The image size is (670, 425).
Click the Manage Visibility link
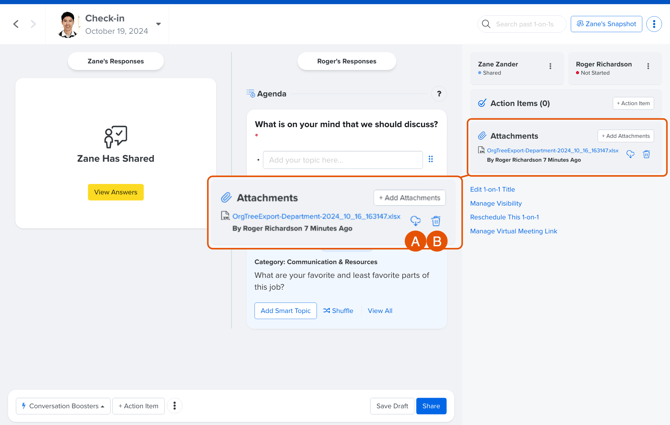click(x=496, y=203)
